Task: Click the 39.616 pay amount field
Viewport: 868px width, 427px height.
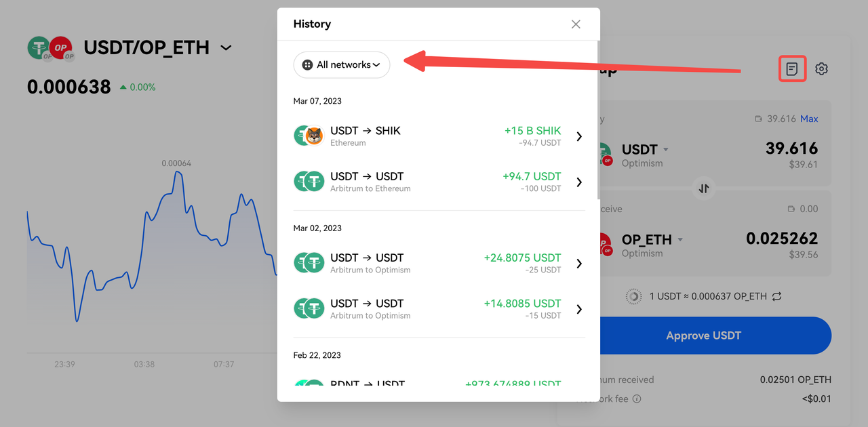Action: click(x=791, y=148)
